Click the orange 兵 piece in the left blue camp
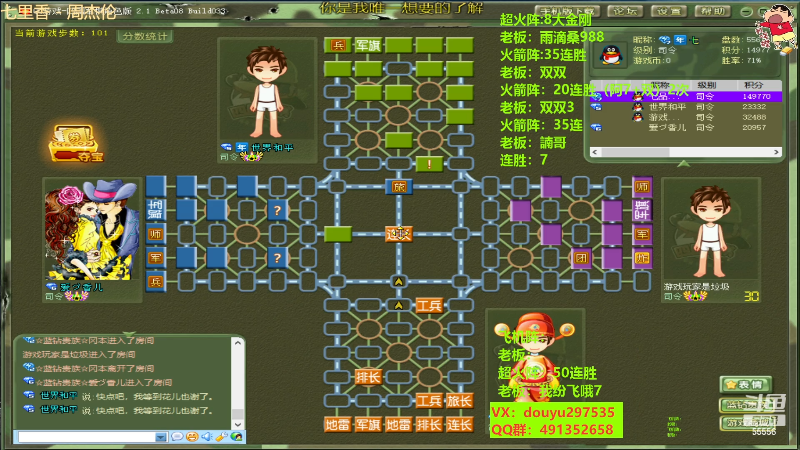This screenshot has width=800, height=450. [156, 281]
